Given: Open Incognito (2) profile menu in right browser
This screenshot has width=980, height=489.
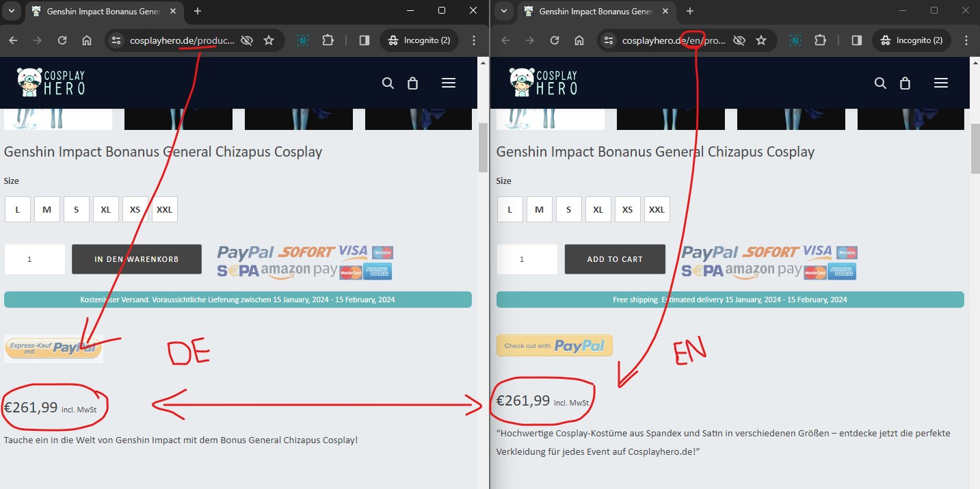Looking at the screenshot, I should point(912,40).
